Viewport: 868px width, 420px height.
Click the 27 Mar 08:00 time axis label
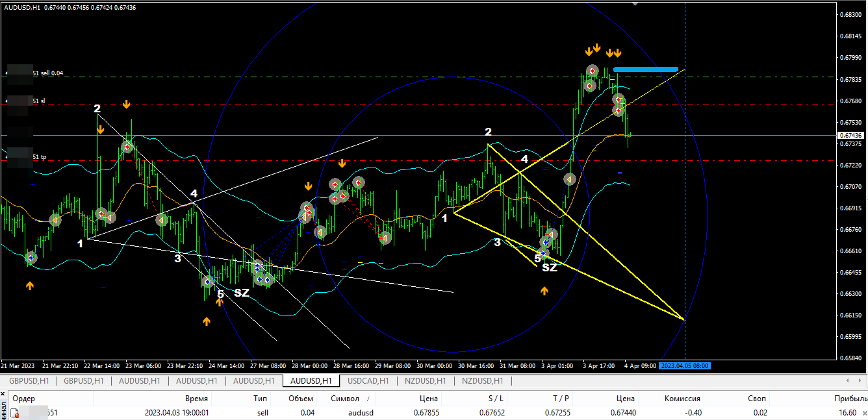coord(270,365)
